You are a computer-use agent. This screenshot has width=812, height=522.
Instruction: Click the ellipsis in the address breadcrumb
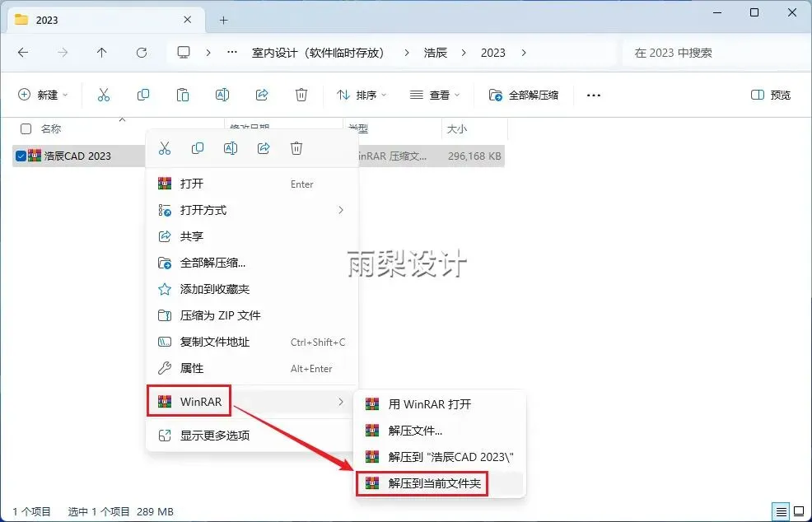pyautogui.click(x=232, y=53)
